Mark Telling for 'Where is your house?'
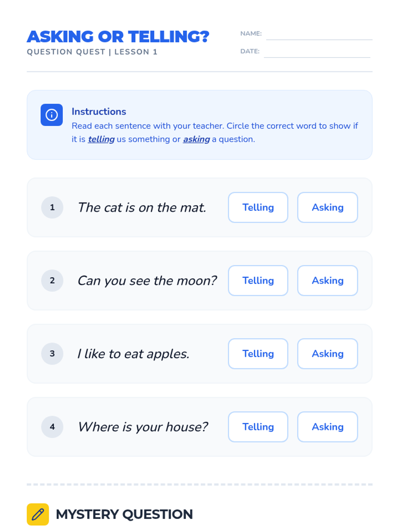The image size is (399, 532). pyautogui.click(x=258, y=427)
